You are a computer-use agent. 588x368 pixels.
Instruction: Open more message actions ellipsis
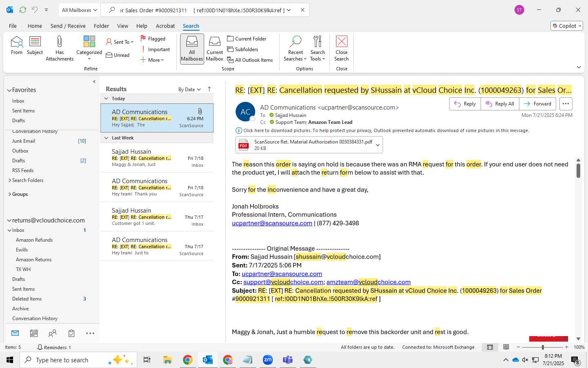coord(566,104)
